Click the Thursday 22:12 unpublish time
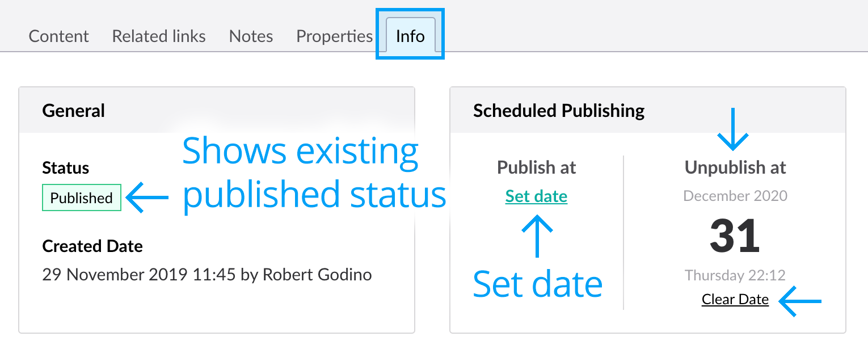The image size is (868, 357). [735, 275]
